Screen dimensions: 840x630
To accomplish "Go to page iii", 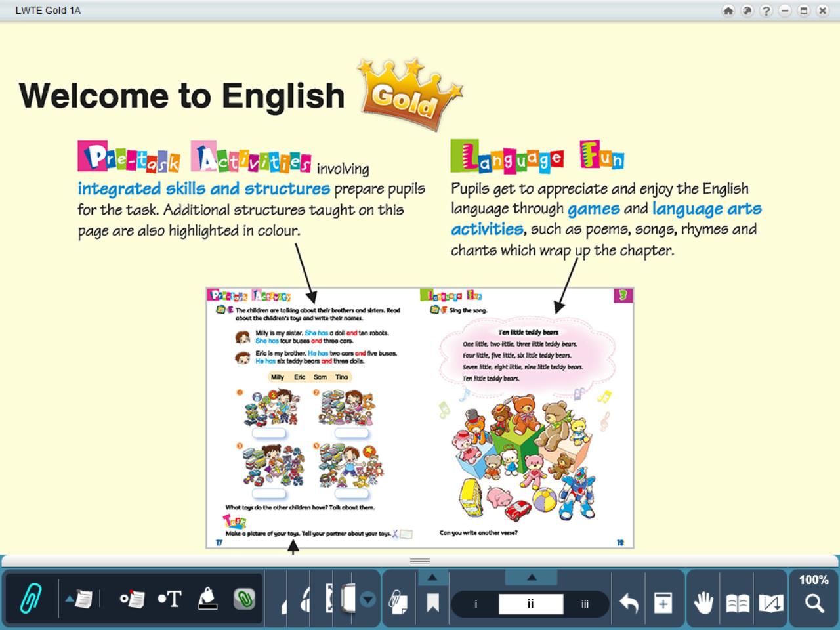I will tap(585, 604).
